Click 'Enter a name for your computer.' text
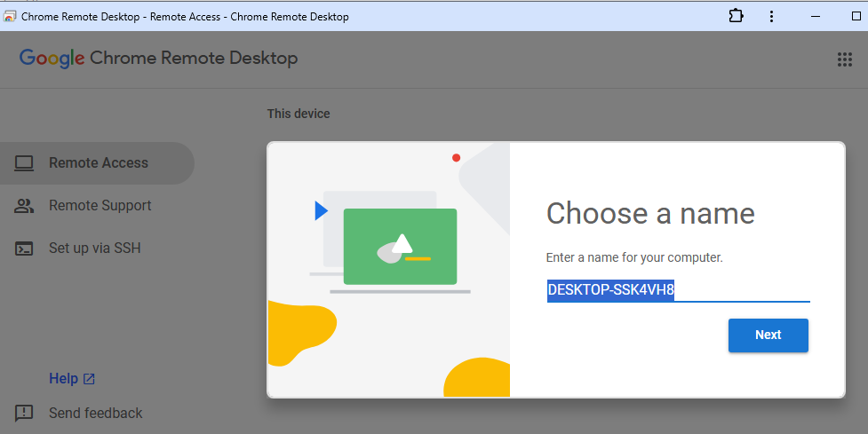 click(634, 257)
